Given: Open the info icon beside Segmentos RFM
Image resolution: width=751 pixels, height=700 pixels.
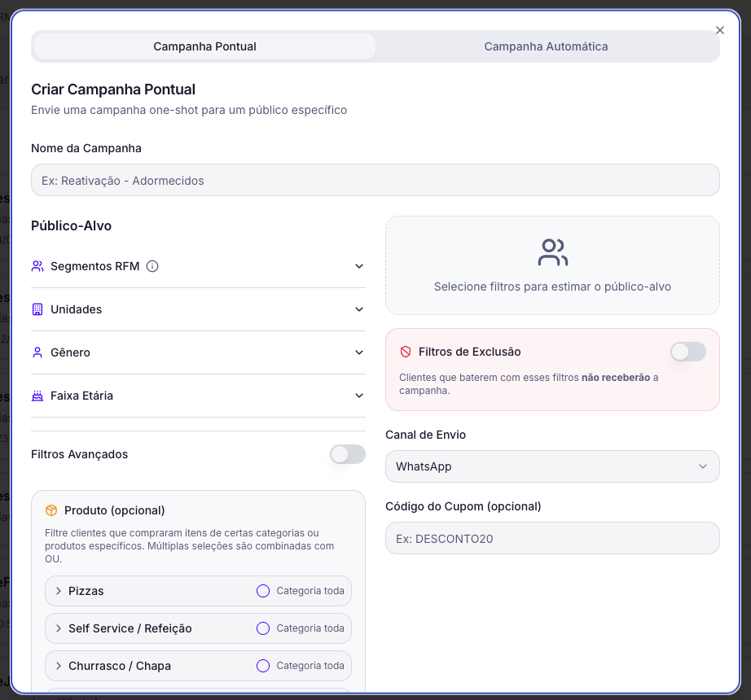Looking at the screenshot, I should pyautogui.click(x=152, y=266).
